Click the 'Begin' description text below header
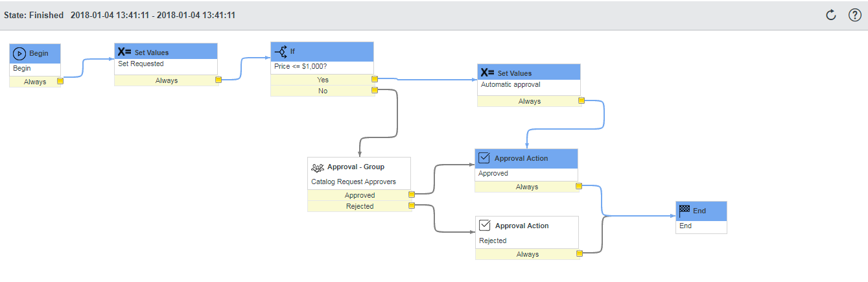 pos(22,68)
